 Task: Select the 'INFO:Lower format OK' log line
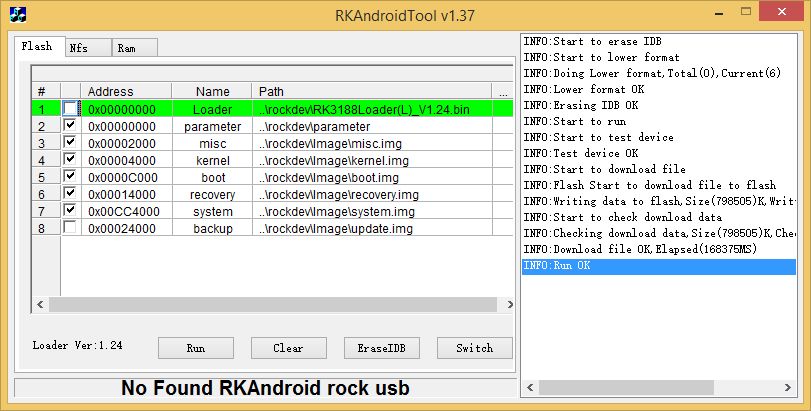659,89
